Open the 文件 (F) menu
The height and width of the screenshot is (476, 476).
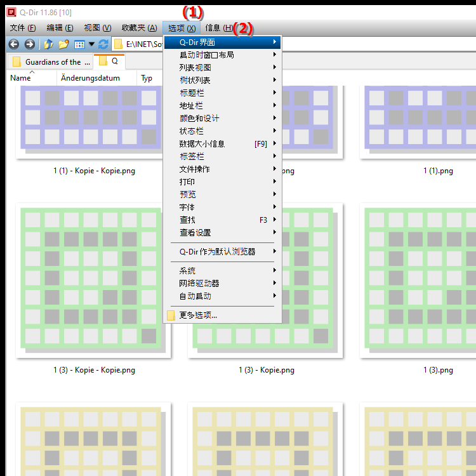pyautogui.click(x=23, y=28)
